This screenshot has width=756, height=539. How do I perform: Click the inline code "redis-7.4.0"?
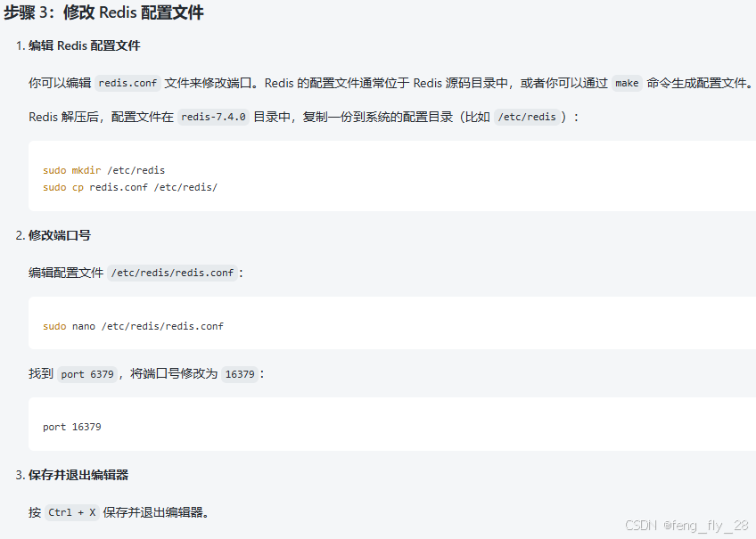pos(213,117)
